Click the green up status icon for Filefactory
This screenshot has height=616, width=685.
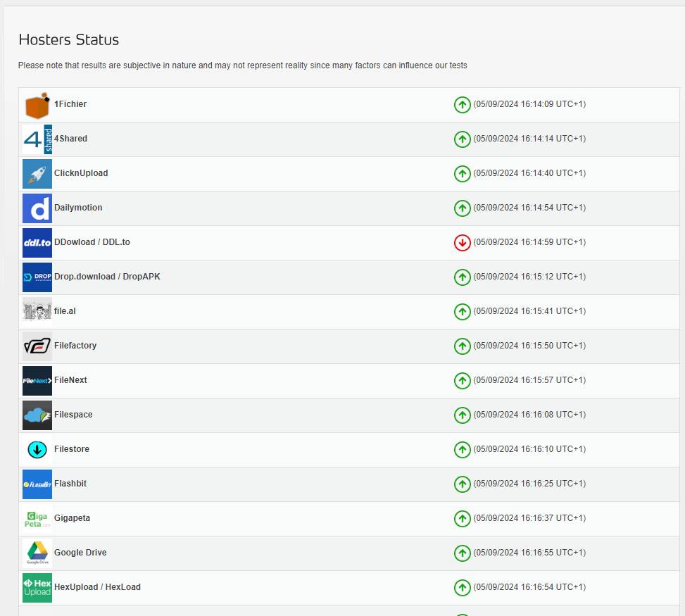coord(463,346)
